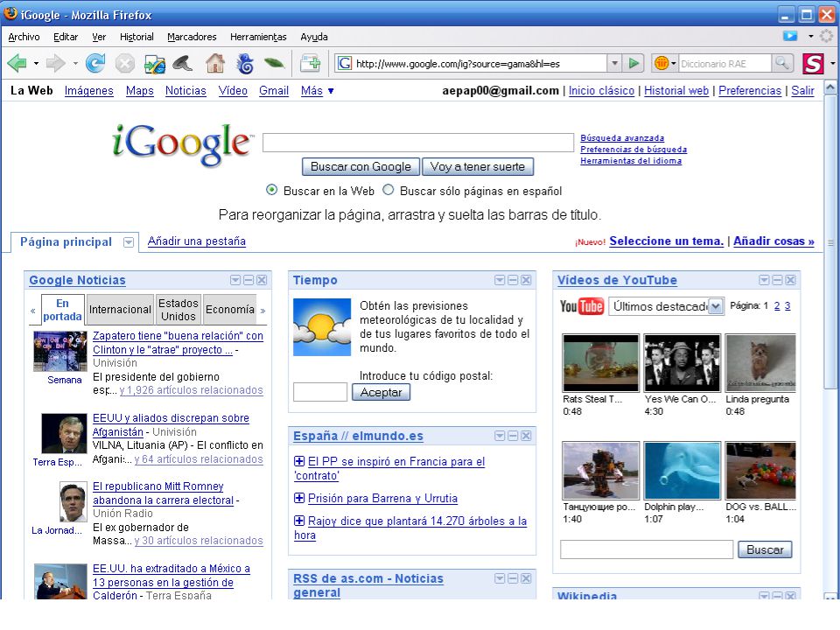Open the Marcadores menu
Viewport: 840px width, 630px height.
[x=192, y=37]
